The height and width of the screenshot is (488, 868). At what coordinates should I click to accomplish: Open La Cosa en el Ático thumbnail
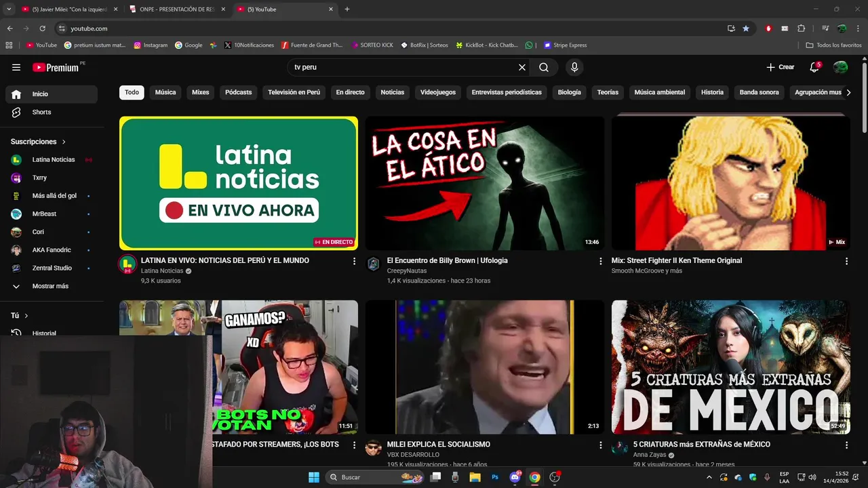485,183
